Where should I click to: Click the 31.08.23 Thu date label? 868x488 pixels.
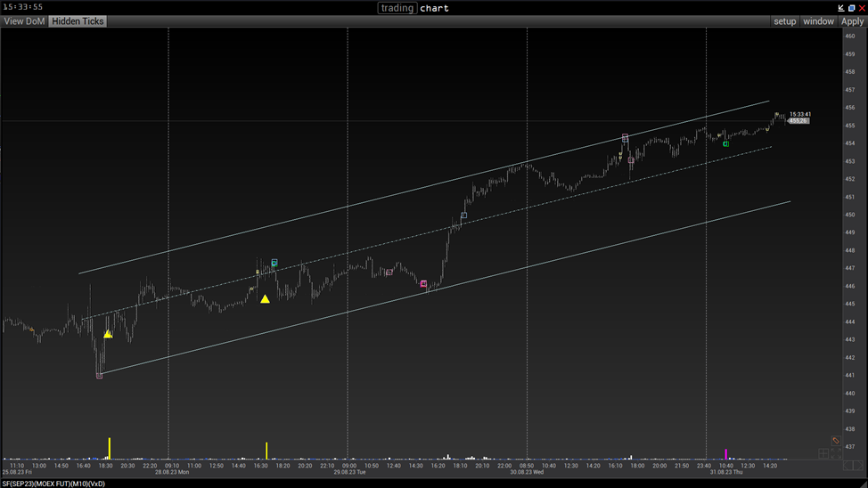click(726, 472)
